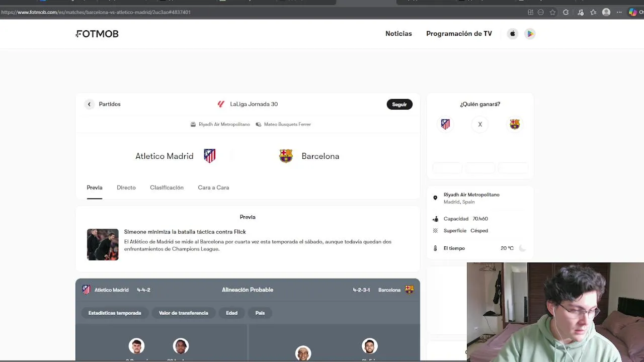The width and height of the screenshot is (644, 362).
Task: Click the stadium icon by Riyadh Air Metropolitano
Action: [193, 124]
